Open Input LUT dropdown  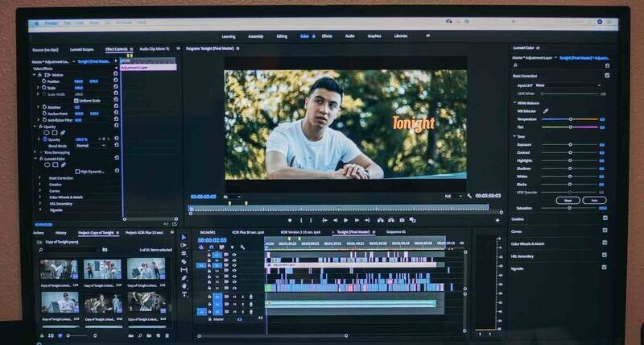point(568,85)
